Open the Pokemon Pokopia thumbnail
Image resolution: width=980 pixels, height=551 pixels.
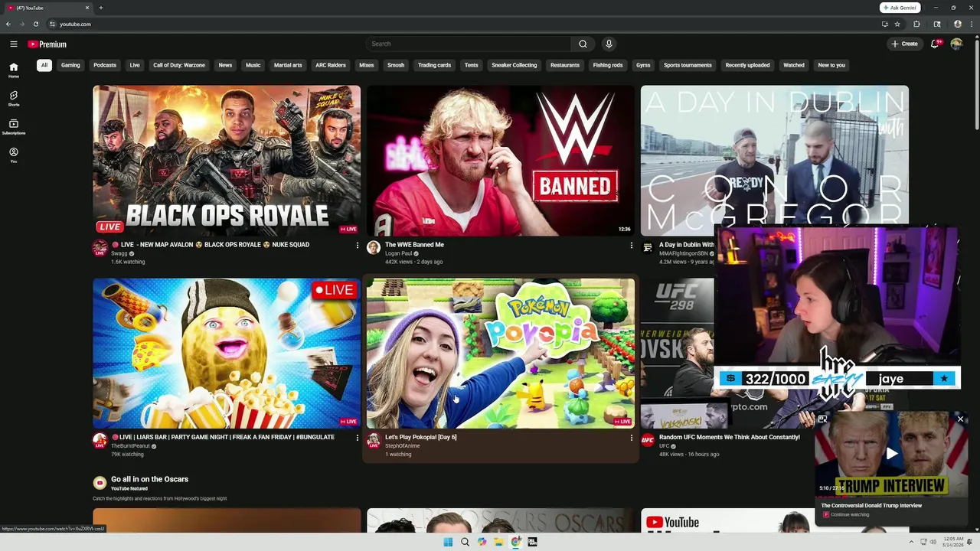[x=501, y=353]
